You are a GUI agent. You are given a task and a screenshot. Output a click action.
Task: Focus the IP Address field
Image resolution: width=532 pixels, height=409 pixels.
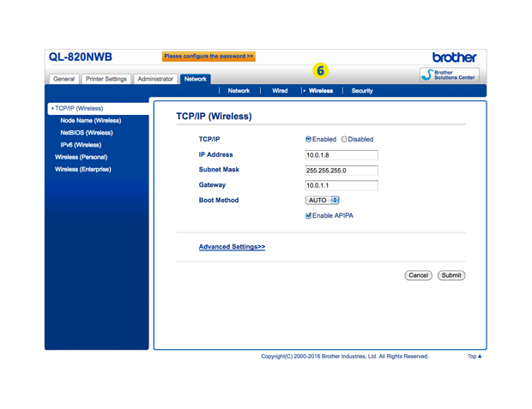tap(342, 155)
